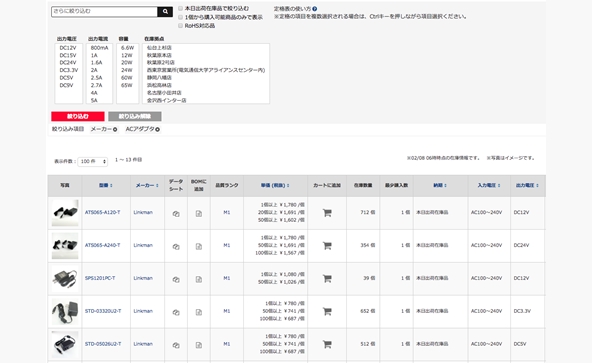Open the ATS065-A240-T product link
This screenshot has width=592, height=363.
(103, 246)
